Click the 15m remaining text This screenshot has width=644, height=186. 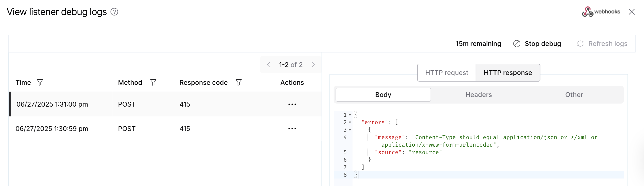click(478, 44)
